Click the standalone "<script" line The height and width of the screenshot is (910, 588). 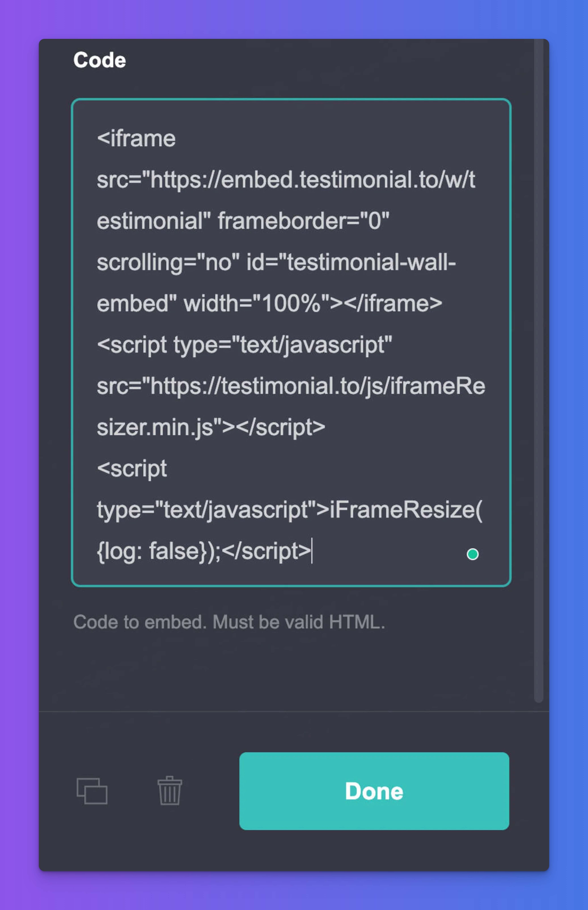coord(132,469)
